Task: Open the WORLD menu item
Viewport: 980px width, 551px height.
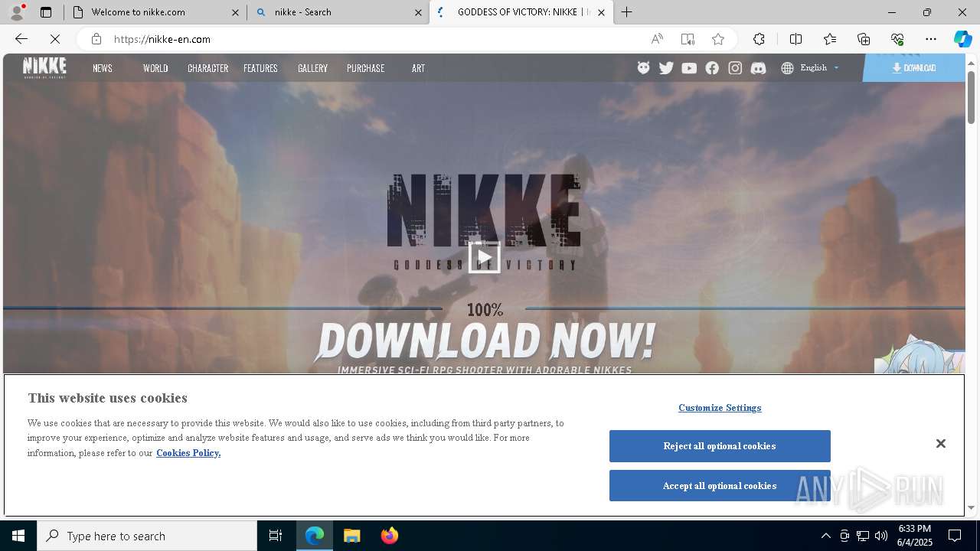Action: [155, 68]
